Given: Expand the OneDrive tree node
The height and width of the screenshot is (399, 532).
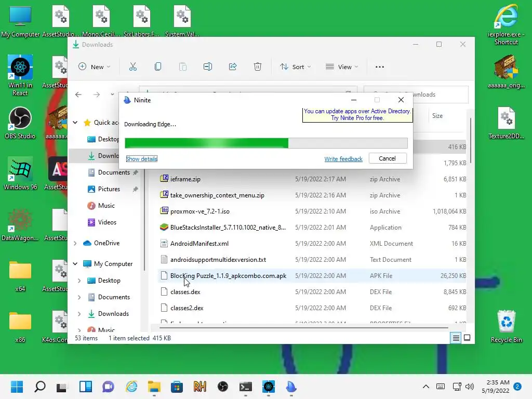Looking at the screenshot, I should (75, 243).
